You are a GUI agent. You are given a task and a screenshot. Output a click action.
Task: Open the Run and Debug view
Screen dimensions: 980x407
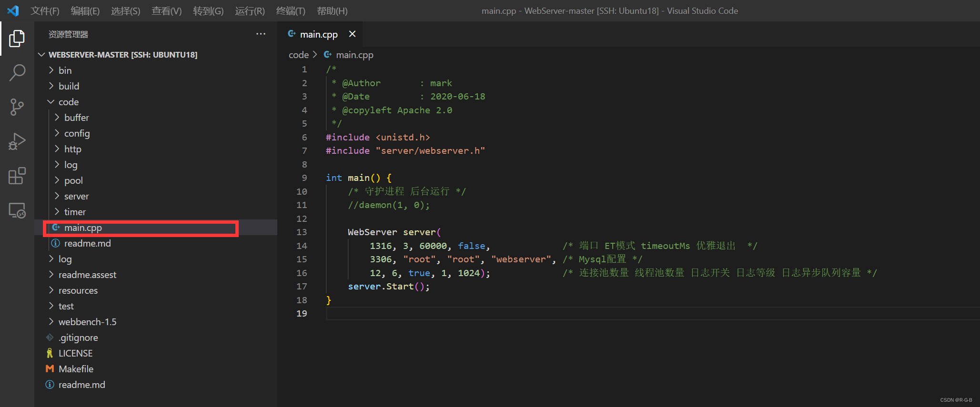coord(17,141)
